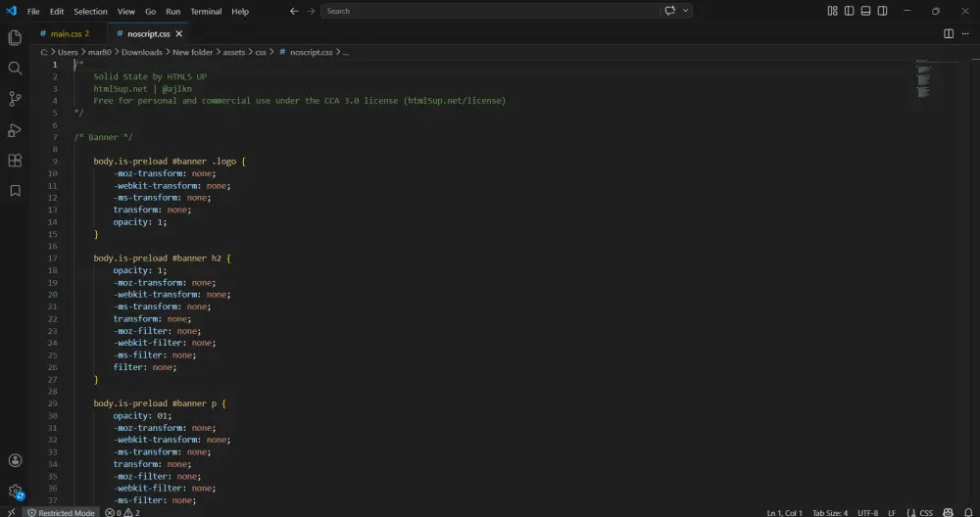Click line number 17 in gutter
Screen dimensions: 980x517
(x=53, y=258)
